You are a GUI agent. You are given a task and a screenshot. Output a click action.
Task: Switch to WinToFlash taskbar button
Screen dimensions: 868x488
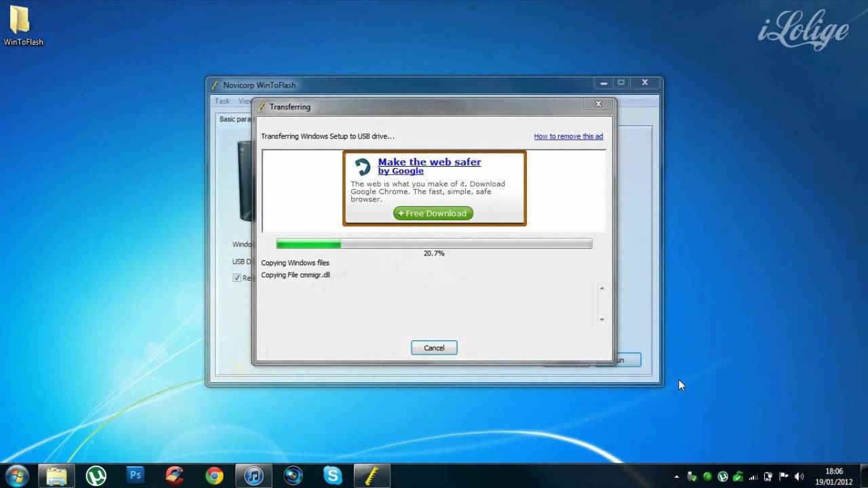[372, 476]
